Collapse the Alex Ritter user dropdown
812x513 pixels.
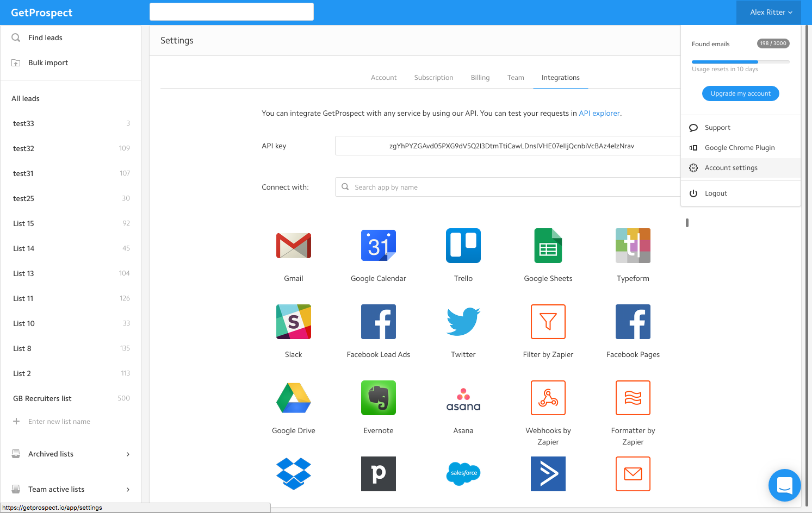click(768, 12)
